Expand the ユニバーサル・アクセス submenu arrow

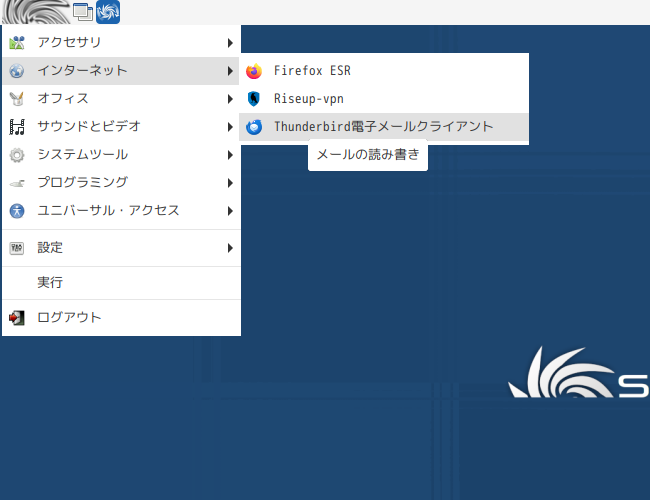coord(230,211)
